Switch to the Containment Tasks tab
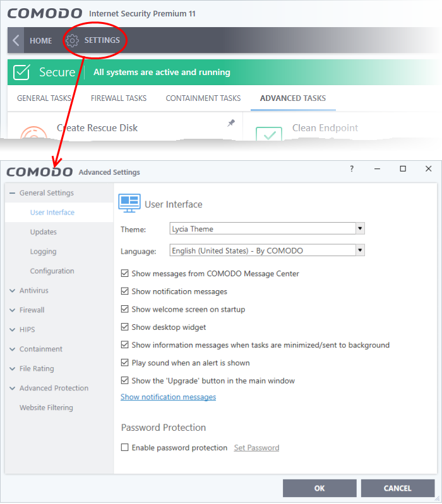 tap(203, 98)
